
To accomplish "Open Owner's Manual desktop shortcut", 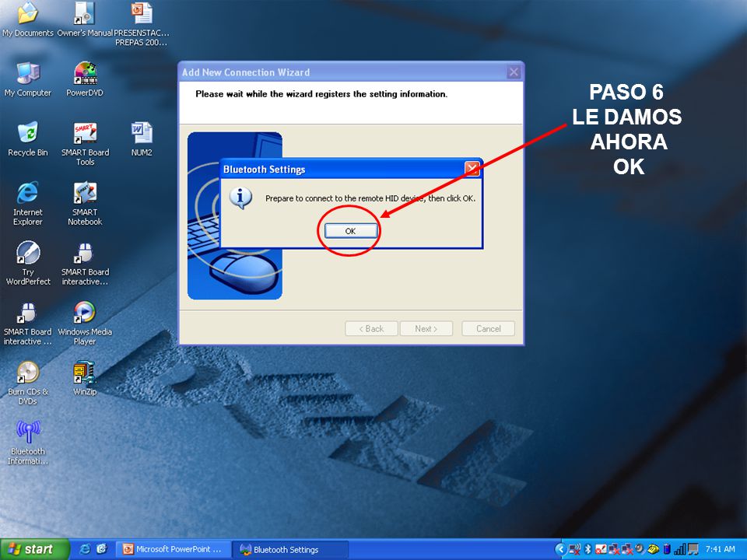I will click(x=85, y=20).
